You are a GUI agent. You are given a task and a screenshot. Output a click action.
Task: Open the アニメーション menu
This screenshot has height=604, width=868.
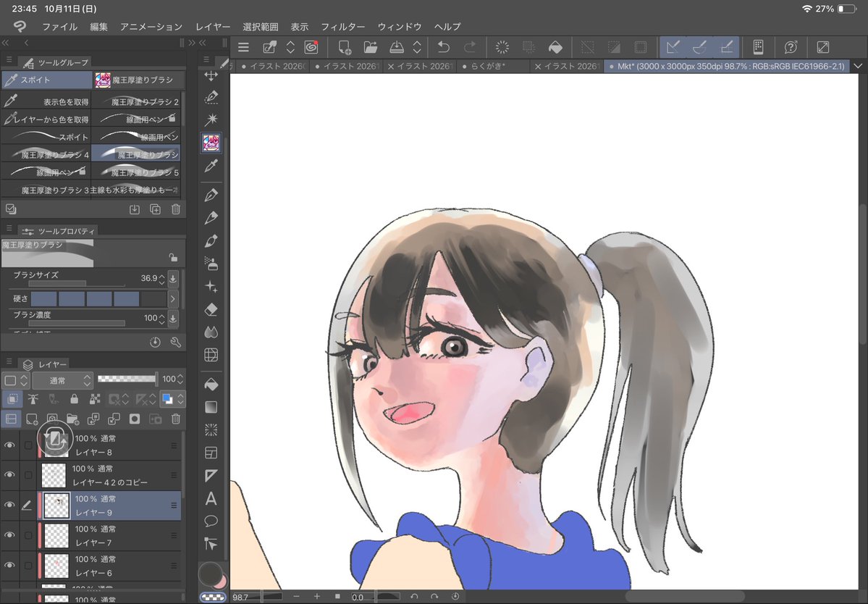click(151, 27)
